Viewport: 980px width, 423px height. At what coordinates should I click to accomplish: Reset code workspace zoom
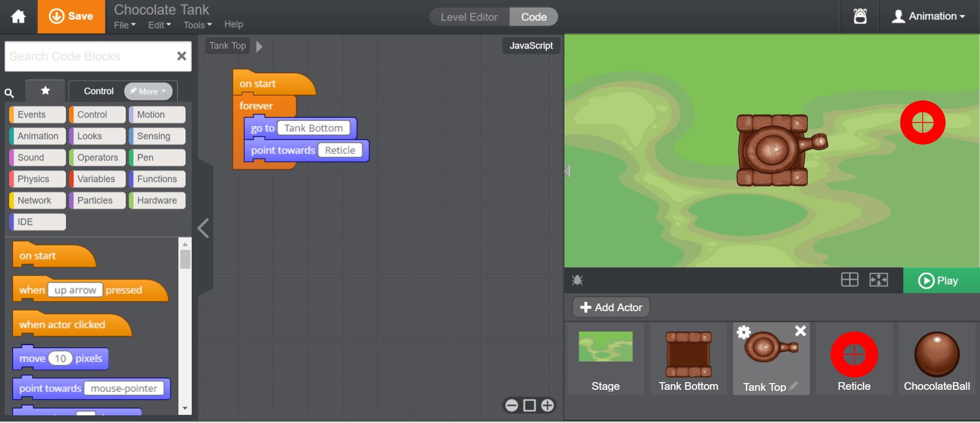[530, 405]
